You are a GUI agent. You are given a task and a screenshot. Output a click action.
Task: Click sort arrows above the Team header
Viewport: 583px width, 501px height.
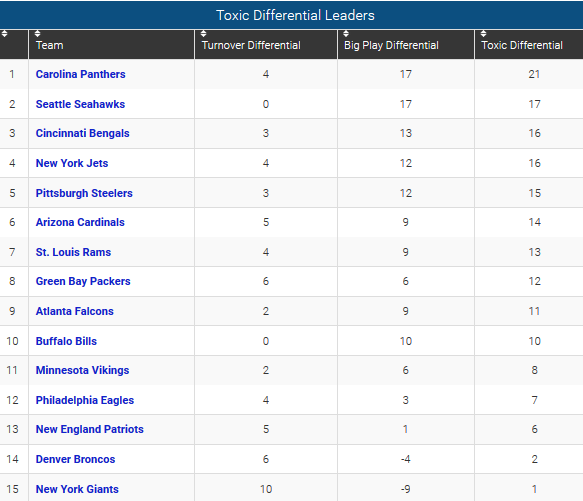tap(38, 34)
